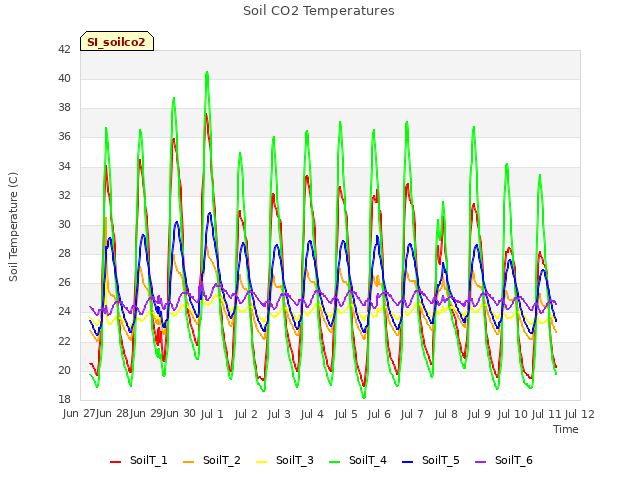This screenshot has width=640, height=480.
Task: Click the 18 y-axis tick label
Action: 64,399
